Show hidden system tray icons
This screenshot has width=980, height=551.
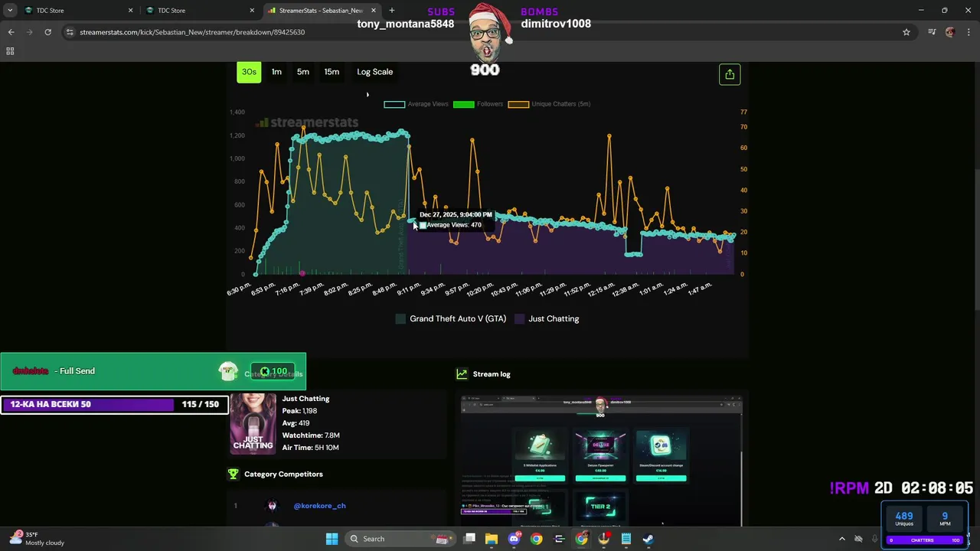tap(841, 539)
